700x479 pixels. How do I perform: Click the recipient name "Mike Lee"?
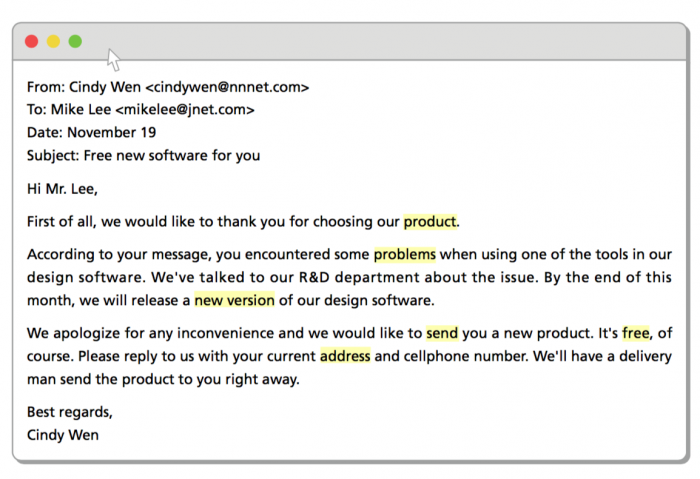tap(81, 109)
